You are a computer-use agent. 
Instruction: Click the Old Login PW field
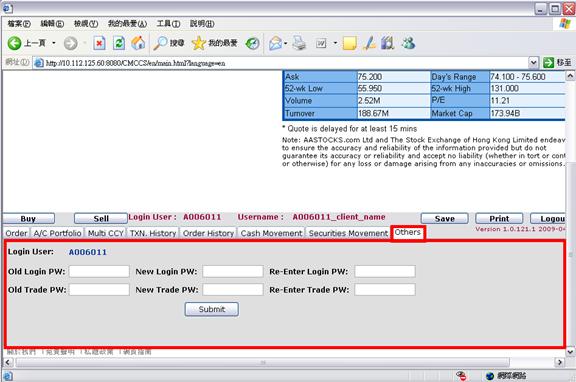click(x=99, y=271)
